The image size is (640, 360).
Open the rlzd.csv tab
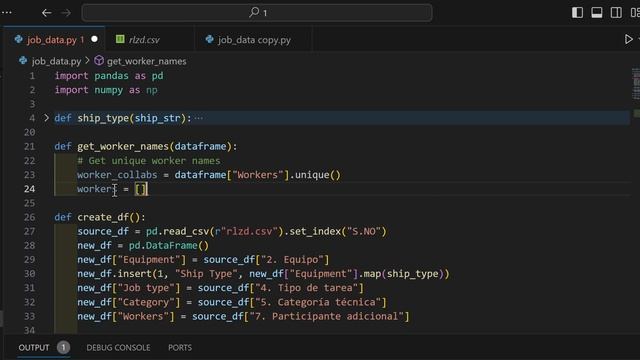[150, 40]
